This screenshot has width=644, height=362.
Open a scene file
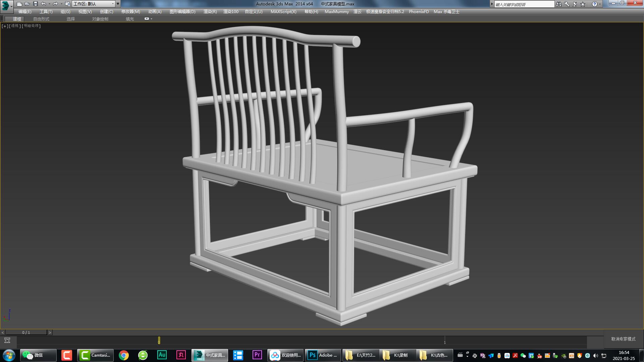[28, 4]
